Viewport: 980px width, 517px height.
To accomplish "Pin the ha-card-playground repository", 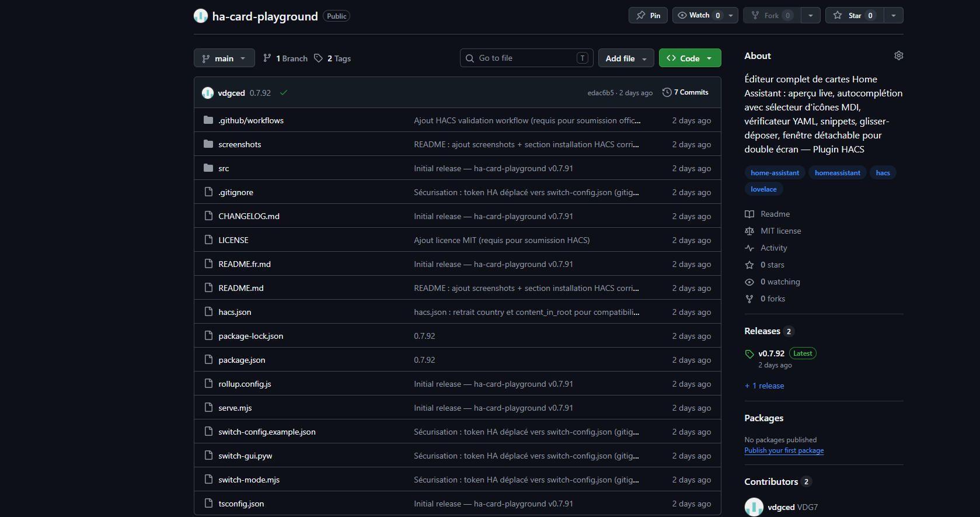I will tap(648, 15).
